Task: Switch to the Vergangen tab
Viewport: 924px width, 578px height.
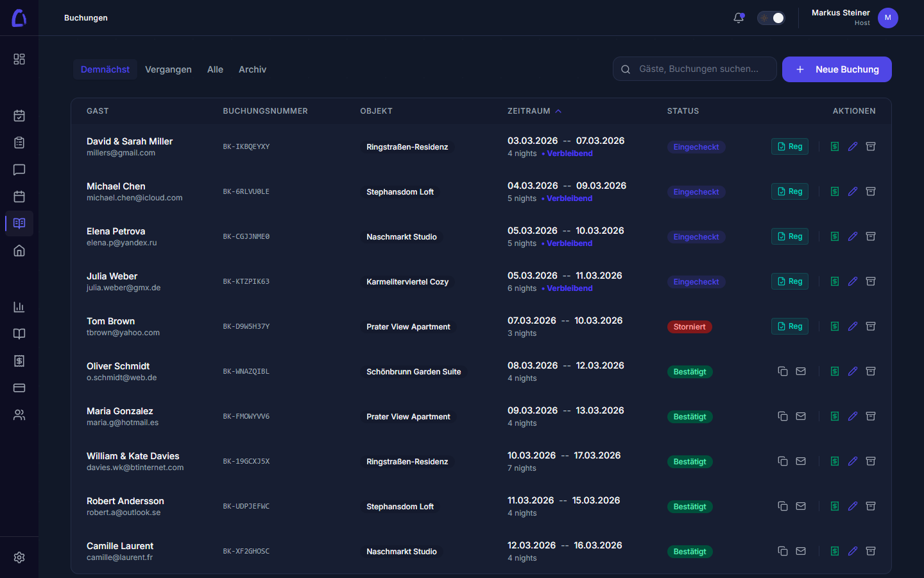Action: (x=168, y=69)
